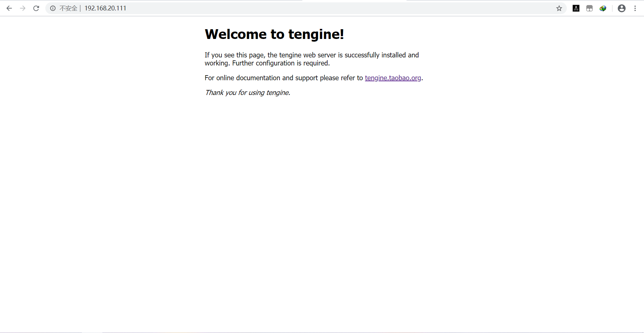Image resolution: width=644 pixels, height=333 pixels.
Task: Open the grey tabs extension icon
Action: [x=589, y=8]
